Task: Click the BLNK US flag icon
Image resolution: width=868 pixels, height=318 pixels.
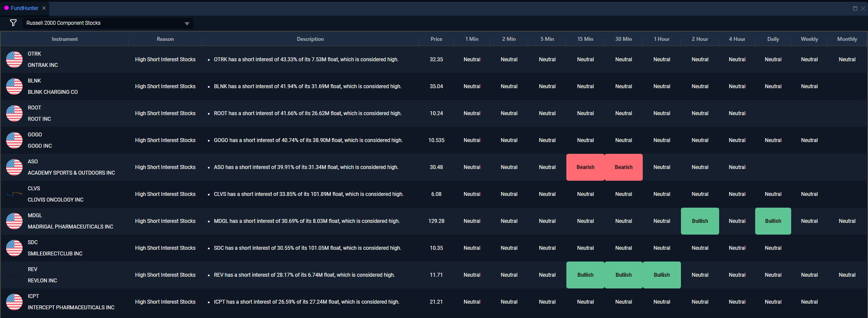Action: tap(14, 86)
